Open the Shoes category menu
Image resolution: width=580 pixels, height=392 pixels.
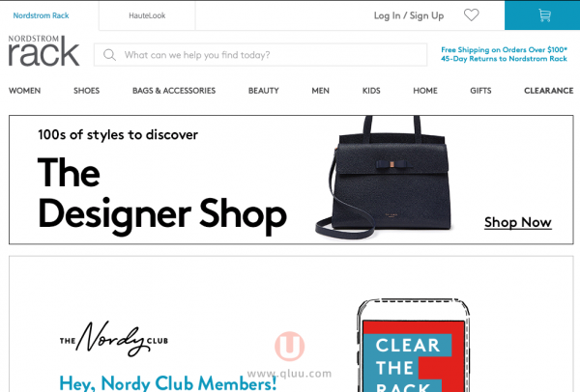(x=87, y=91)
